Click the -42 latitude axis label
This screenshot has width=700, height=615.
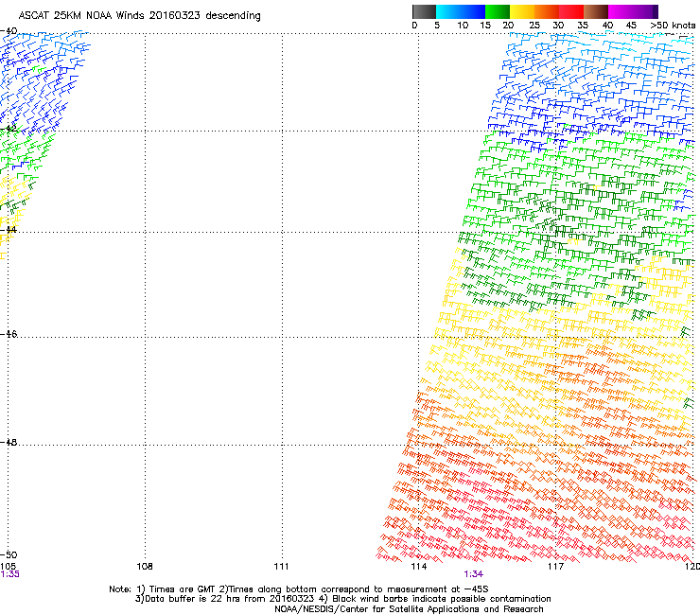coord(9,128)
